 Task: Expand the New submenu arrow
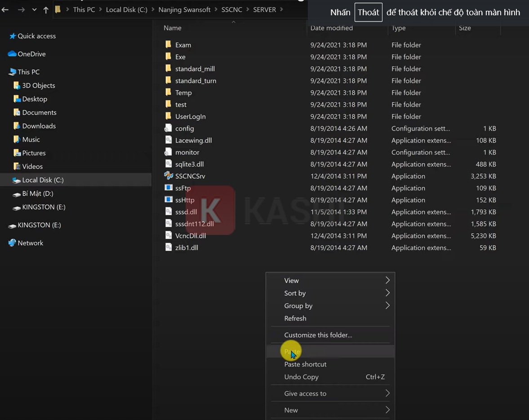(387, 410)
